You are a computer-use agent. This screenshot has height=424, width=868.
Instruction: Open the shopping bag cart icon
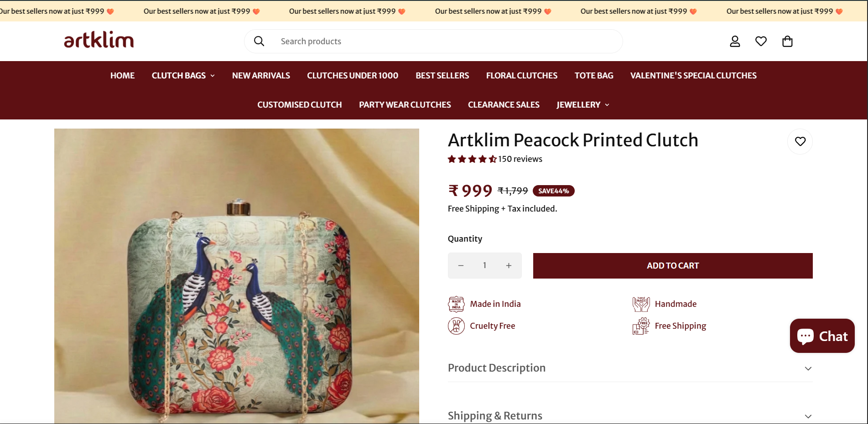(787, 41)
